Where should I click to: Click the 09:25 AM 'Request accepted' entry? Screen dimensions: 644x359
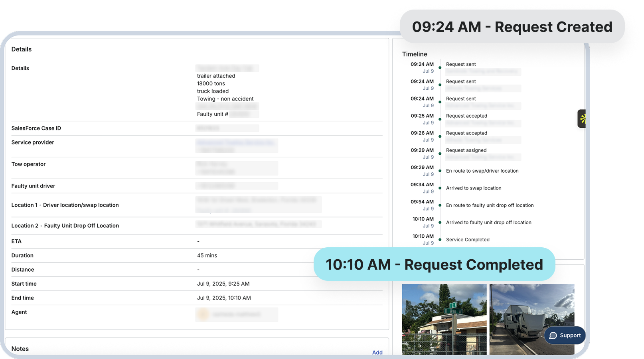pyautogui.click(x=466, y=116)
